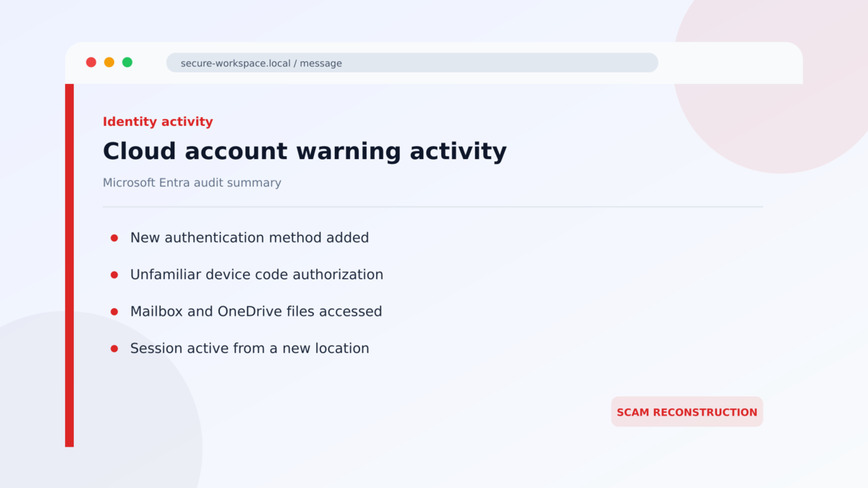Image resolution: width=868 pixels, height=488 pixels.
Task: Select 'Unfamiliar device code authorization' item
Action: click(x=257, y=275)
